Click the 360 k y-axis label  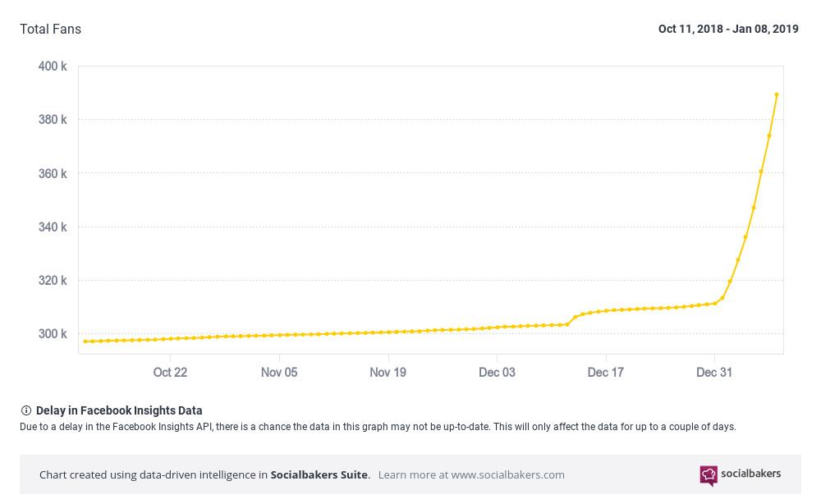[x=53, y=173]
